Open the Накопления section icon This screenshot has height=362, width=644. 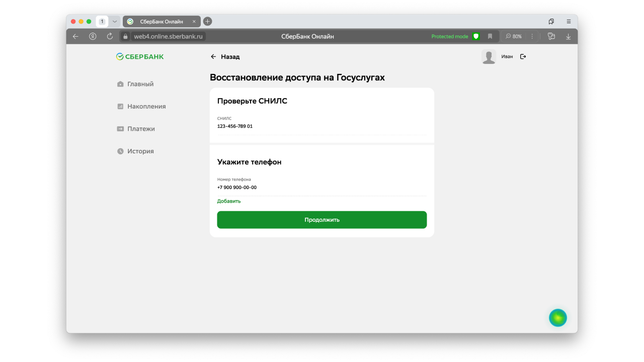(x=120, y=106)
